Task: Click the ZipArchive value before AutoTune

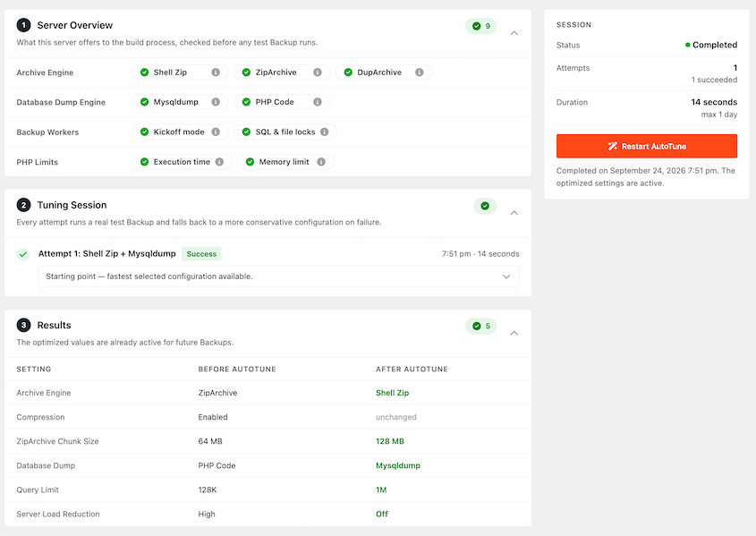Action: (x=217, y=393)
